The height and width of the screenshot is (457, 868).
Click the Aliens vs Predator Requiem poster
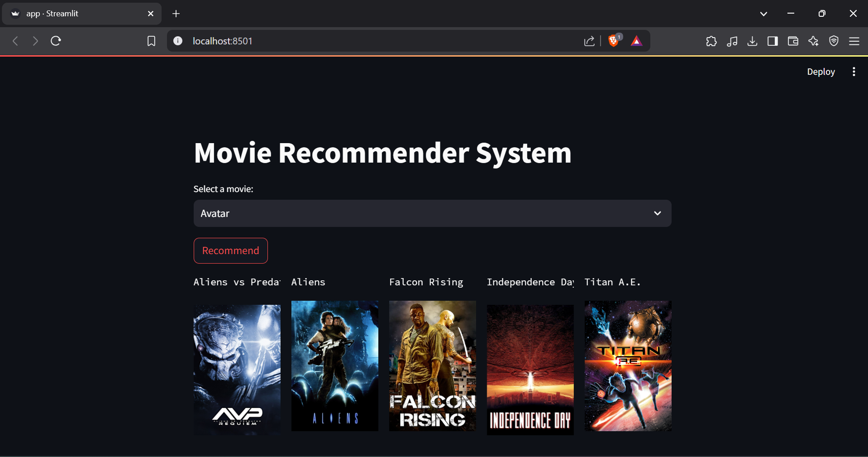click(x=237, y=370)
